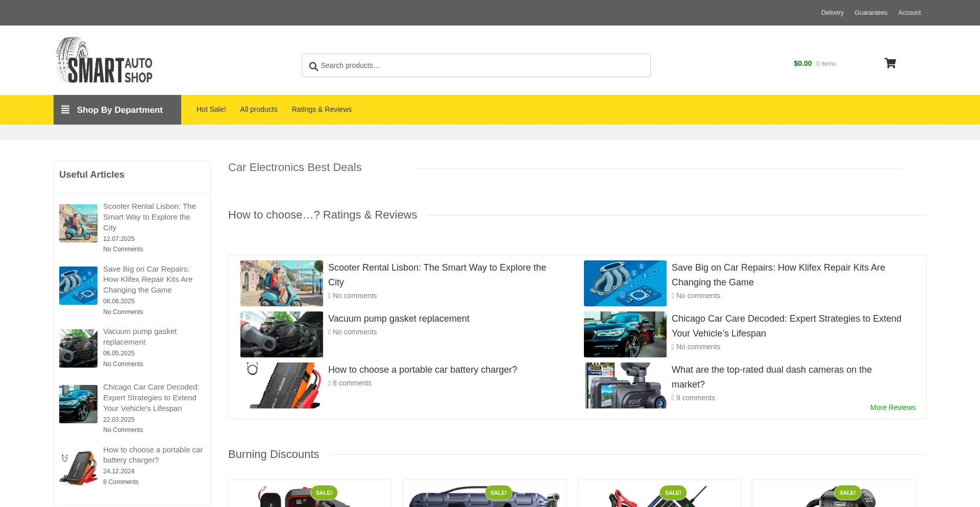Click the hamburger menu icon beside Shop By Department
This screenshot has height=507, width=980.
pos(65,110)
